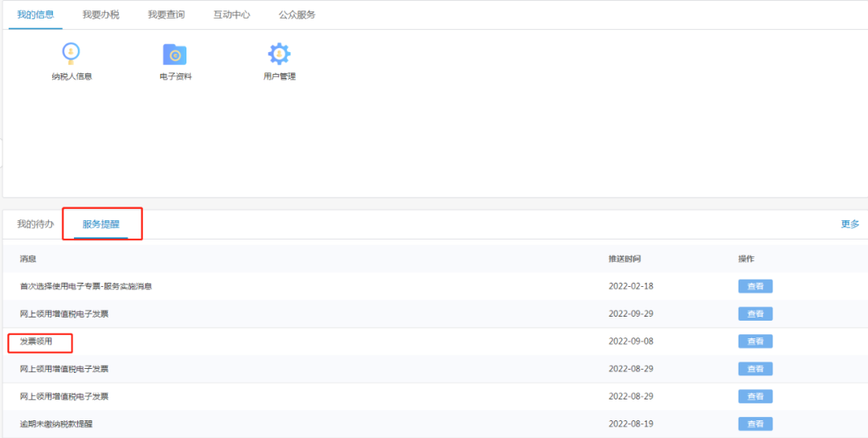
Task: Click the date 2022-09-08
Action: pos(631,342)
